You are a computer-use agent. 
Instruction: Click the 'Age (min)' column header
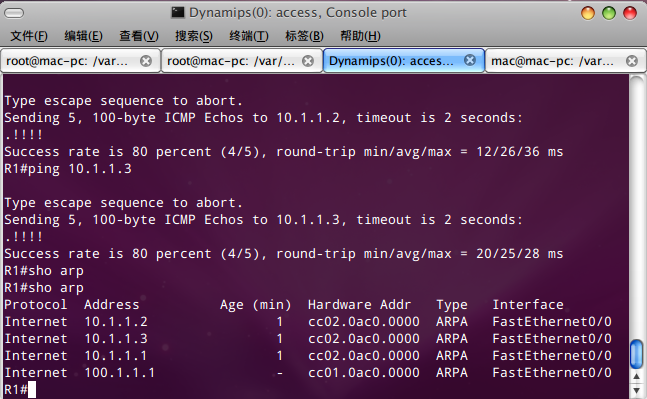(x=255, y=305)
